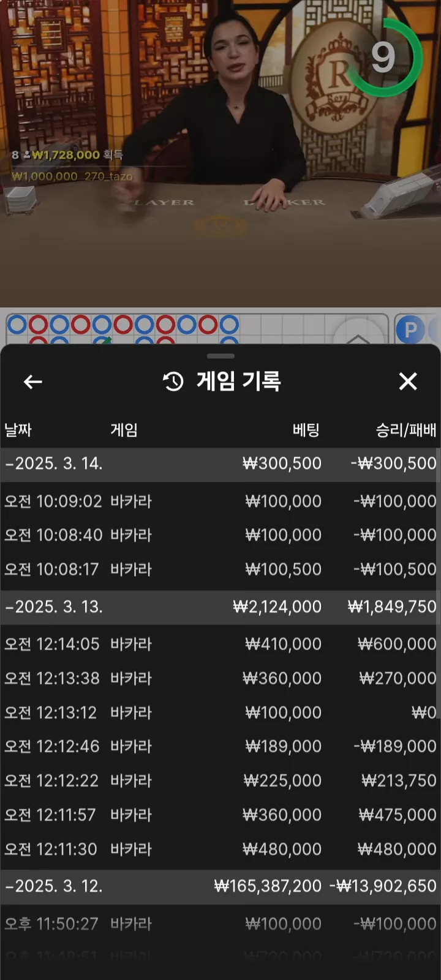Select the 오전 12:12:46 losing record

(x=221, y=747)
